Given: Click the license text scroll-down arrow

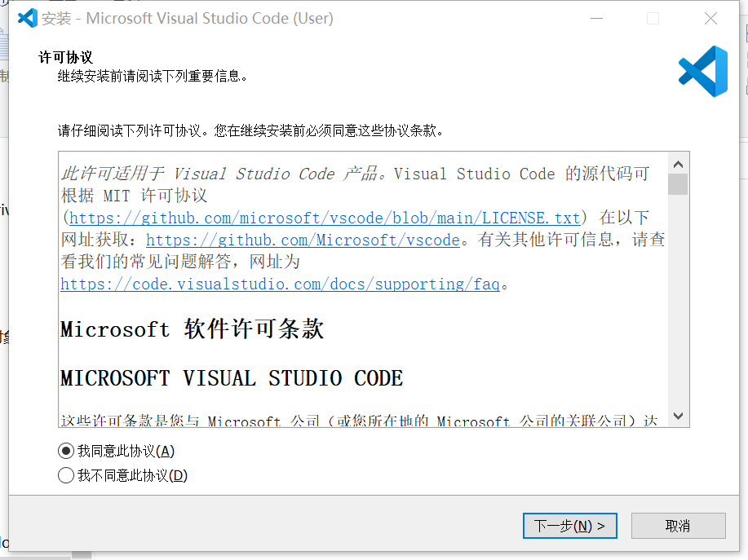Looking at the screenshot, I should click(x=678, y=416).
